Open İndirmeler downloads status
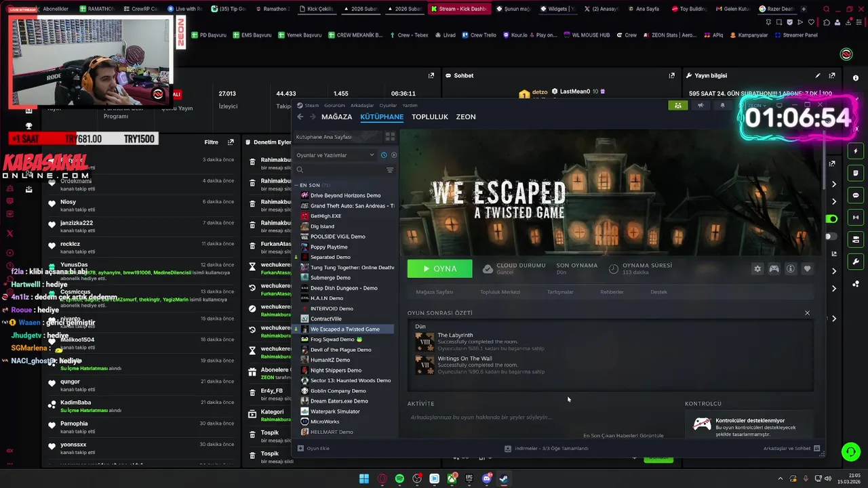868x488 pixels. (546, 448)
